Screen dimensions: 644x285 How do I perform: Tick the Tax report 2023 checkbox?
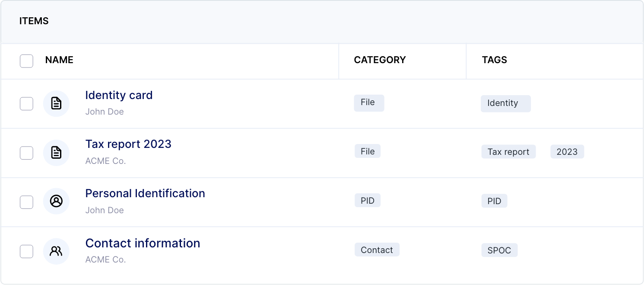[26, 153]
